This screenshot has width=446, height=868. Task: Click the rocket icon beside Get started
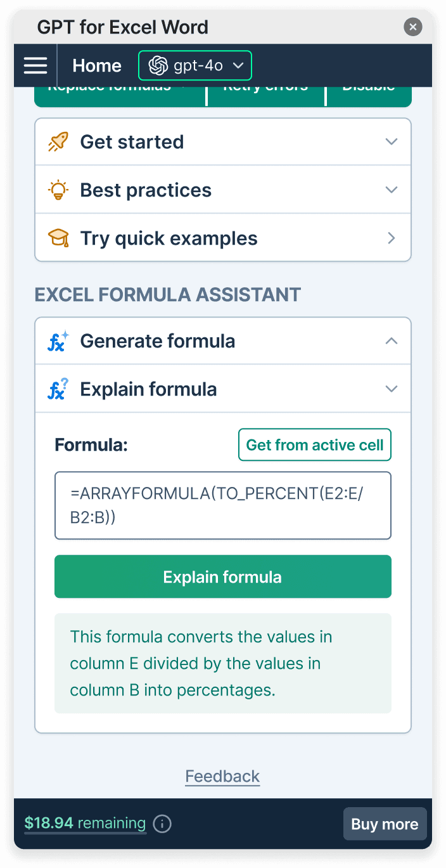pyautogui.click(x=58, y=142)
